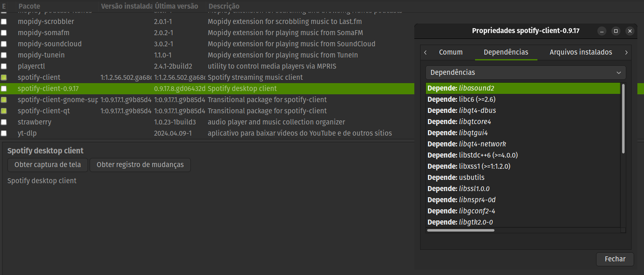644x275 pixels.
Task: Click strawberry's latest version 1.0.23-1build3
Action: (x=175, y=122)
